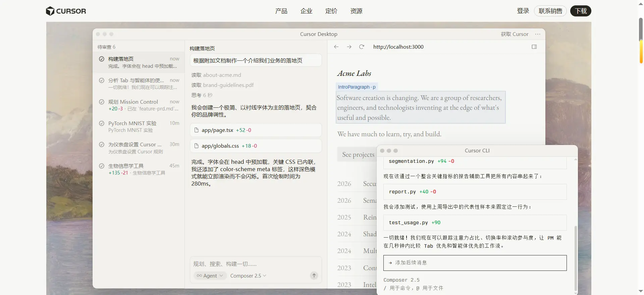Expand the 思考 6 秒 step
This screenshot has width=644, height=295.
[202, 95]
